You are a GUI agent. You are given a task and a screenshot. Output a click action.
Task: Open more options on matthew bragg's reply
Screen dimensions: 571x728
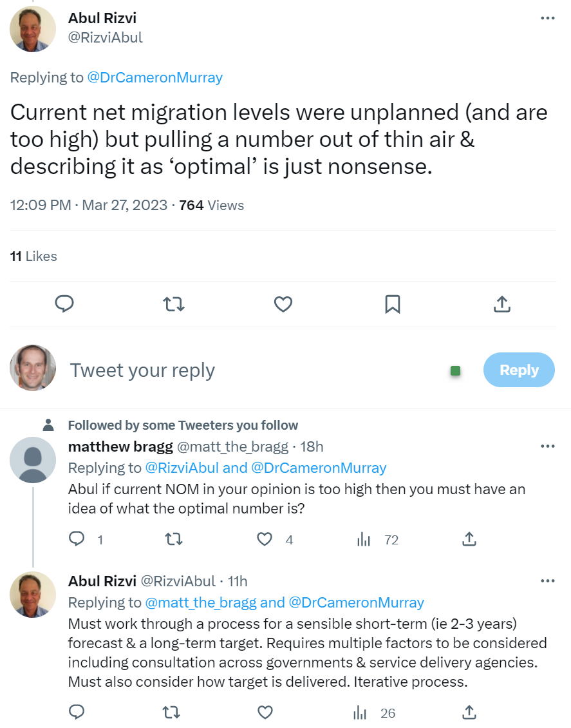(x=547, y=446)
